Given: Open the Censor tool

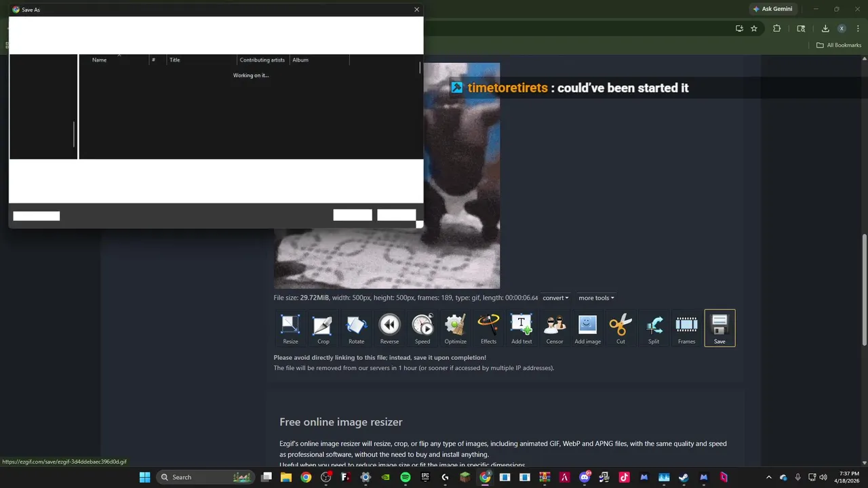Looking at the screenshot, I should point(555,329).
